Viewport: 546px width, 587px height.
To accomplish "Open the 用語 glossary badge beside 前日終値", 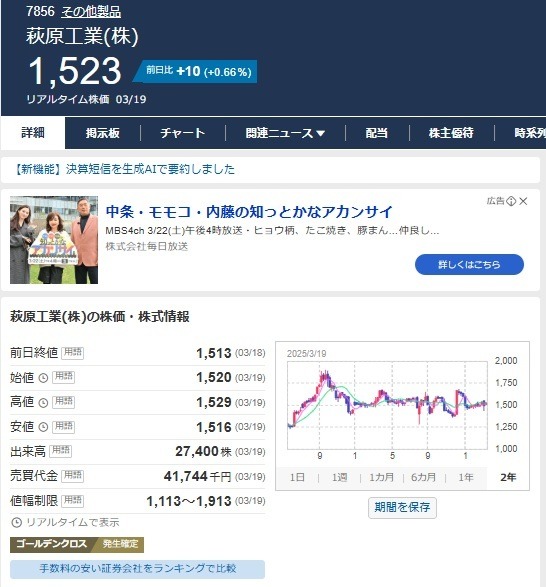I will tap(73, 353).
